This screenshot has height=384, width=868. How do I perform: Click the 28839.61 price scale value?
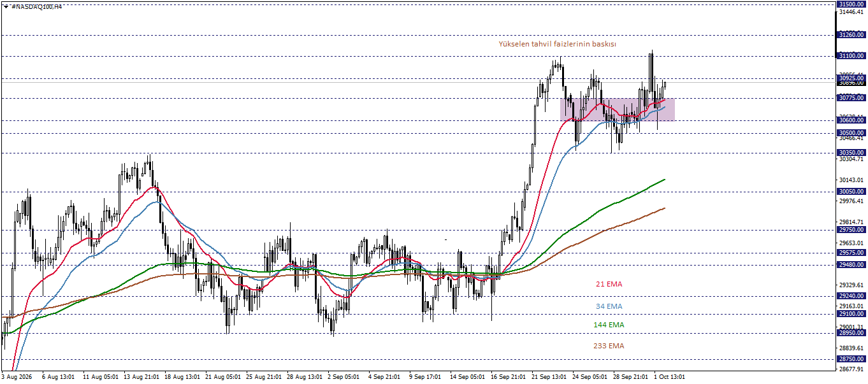(x=851, y=348)
